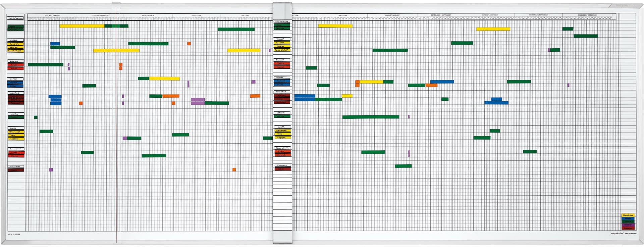
Task: Select the yellow bar under October header
Action: pos(493,29)
